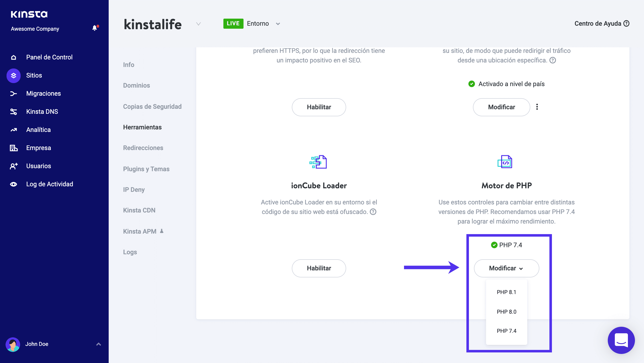
Task: Expand the kinstalife site selector chevron
Action: [198, 24]
